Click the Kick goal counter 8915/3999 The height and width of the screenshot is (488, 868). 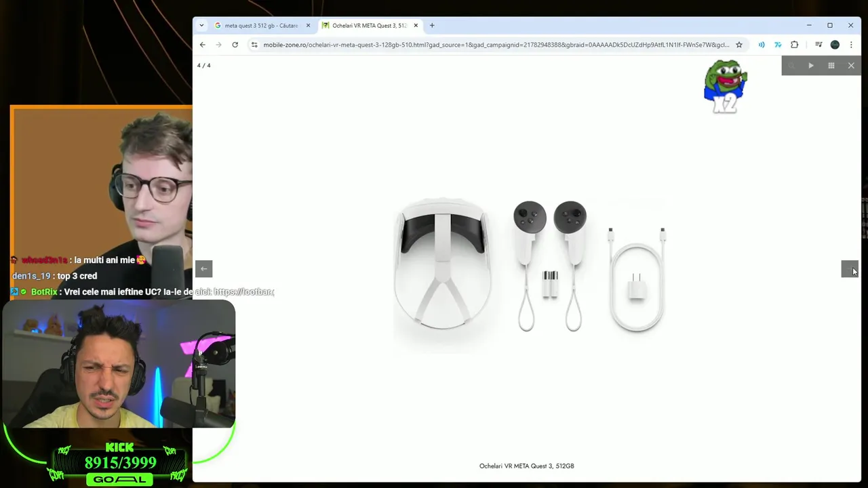point(121,463)
